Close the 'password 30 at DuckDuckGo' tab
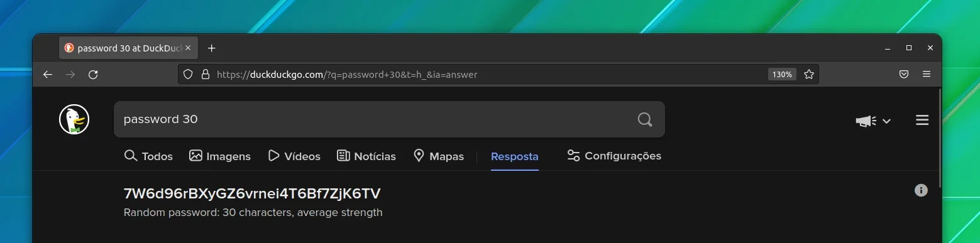Viewport: 980px width, 243px height. [x=188, y=48]
